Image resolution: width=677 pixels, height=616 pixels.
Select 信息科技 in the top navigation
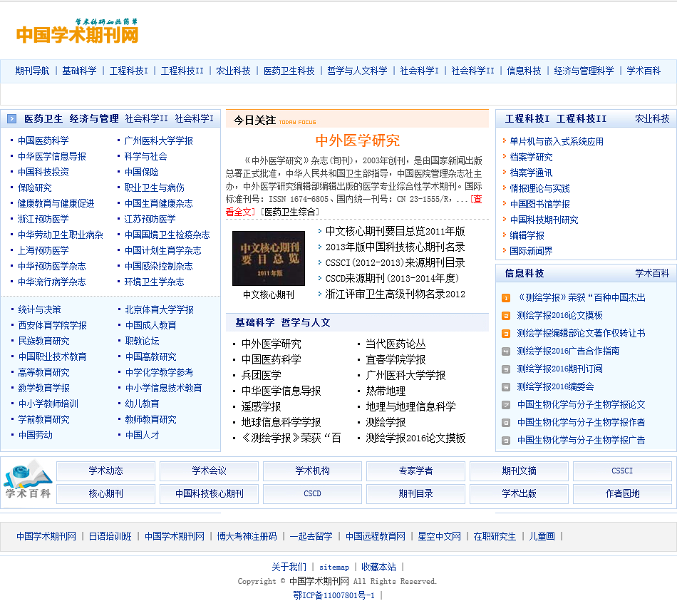[x=524, y=71]
